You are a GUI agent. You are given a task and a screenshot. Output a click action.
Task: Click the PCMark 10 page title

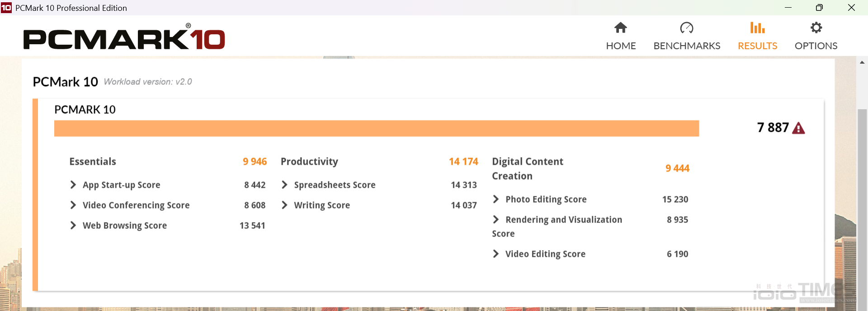pyautogui.click(x=65, y=82)
